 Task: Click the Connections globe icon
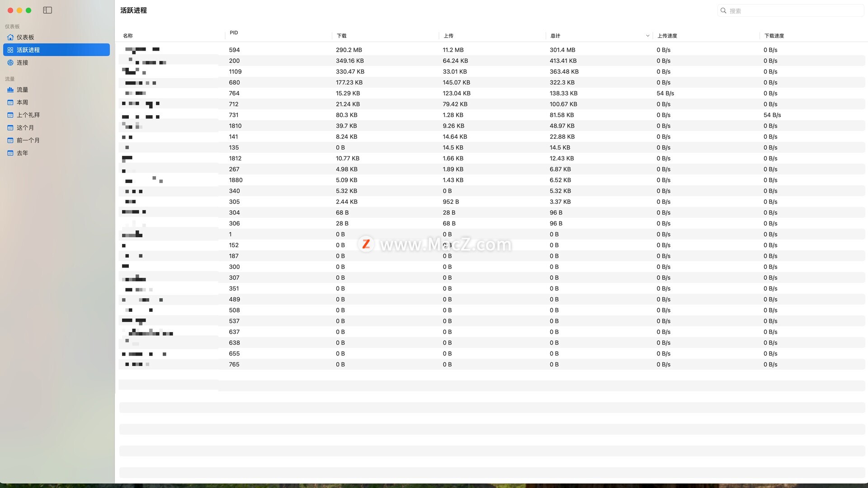[10, 62]
